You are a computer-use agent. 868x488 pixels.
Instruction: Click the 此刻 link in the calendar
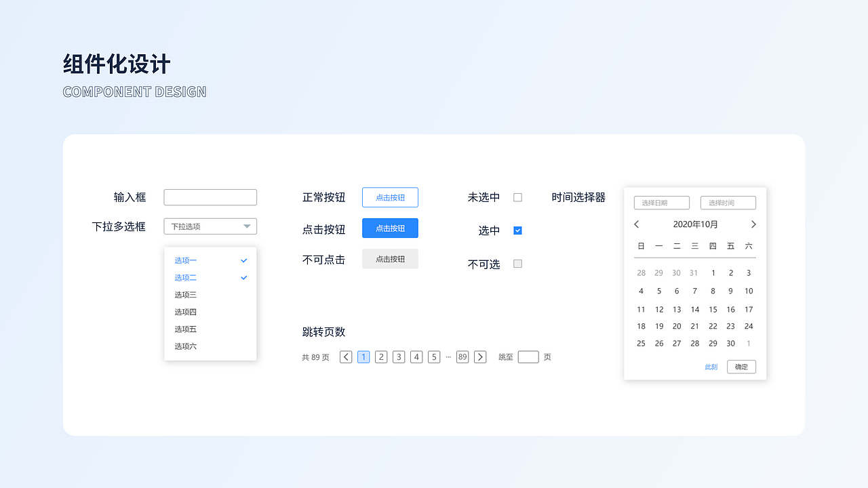(711, 367)
